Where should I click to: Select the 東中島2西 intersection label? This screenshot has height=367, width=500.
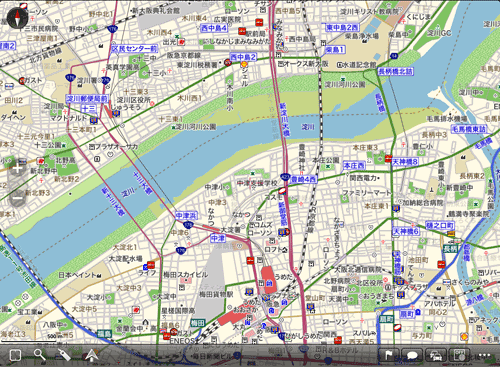(342, 27)
